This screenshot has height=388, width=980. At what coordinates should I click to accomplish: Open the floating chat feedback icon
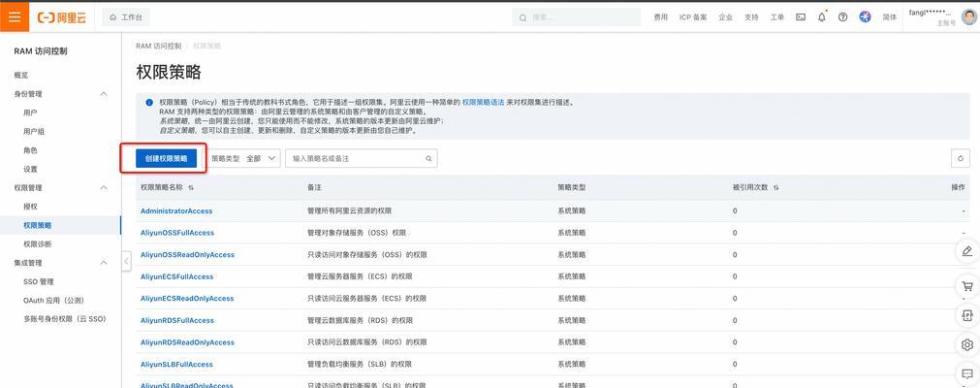(967, 374)
